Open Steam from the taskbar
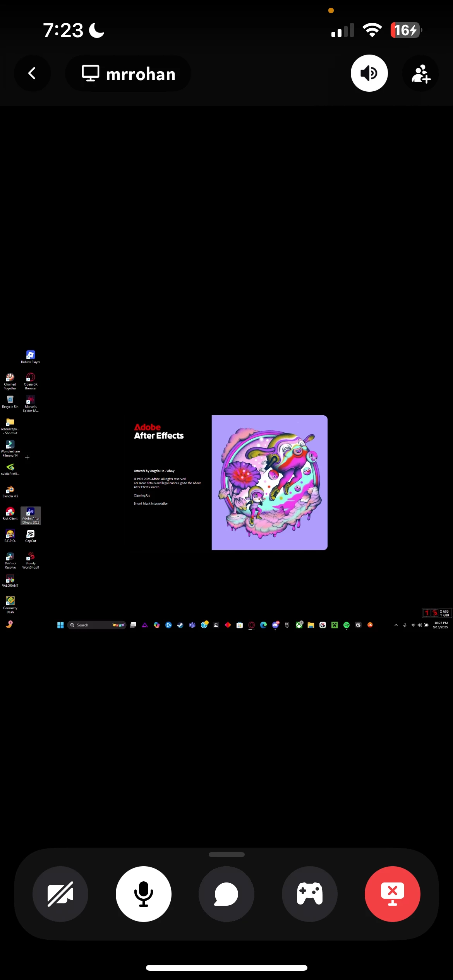The width and height of the screenshot is (453, 980). tap(180, 625)
